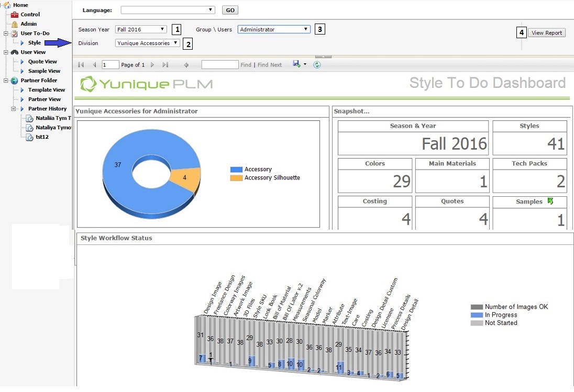Click the Styles count 41
The width and height of the screenshot is (574, 392).
(x=556, y=144)
